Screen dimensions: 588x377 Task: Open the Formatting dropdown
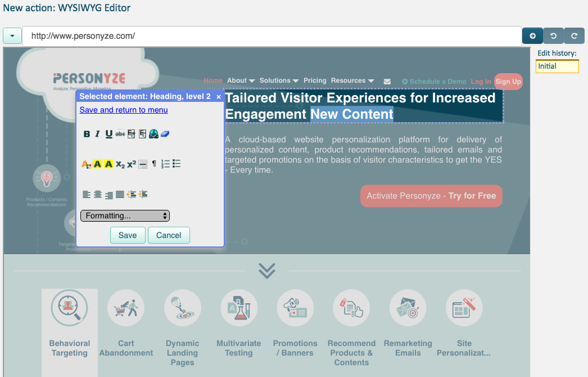click(125, 216)
